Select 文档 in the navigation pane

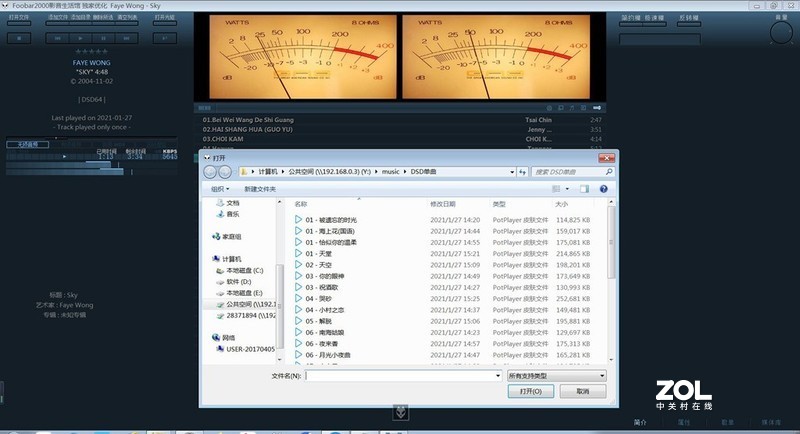tap(227, 203)
